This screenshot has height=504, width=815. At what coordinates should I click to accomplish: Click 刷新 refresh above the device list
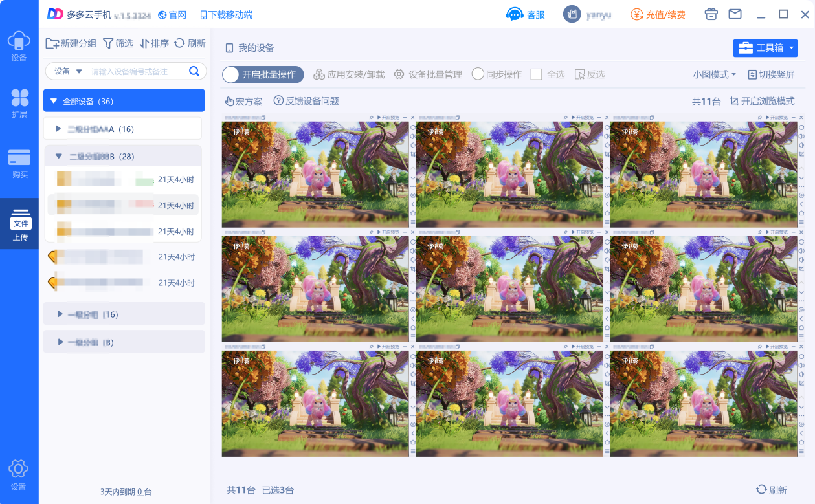pos(190,43)
